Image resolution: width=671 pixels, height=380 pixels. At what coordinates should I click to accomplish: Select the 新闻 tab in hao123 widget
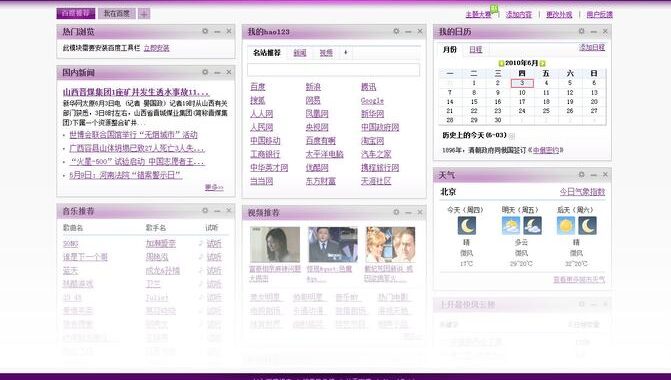pyautogui.click(x=300, y=53)
